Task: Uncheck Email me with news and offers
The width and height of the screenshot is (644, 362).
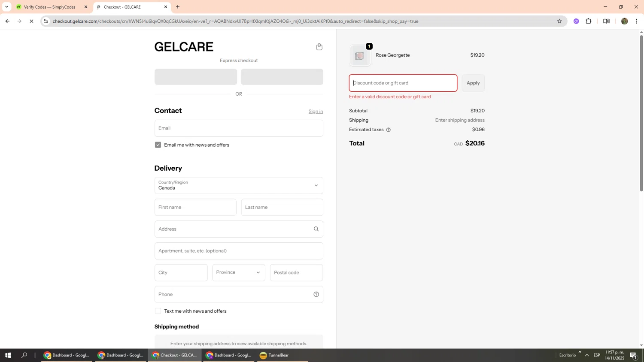Action: coord(158,145)
